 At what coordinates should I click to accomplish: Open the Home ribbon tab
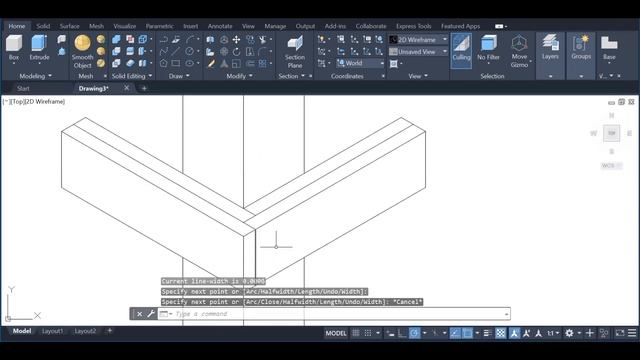tap(17, 26)
